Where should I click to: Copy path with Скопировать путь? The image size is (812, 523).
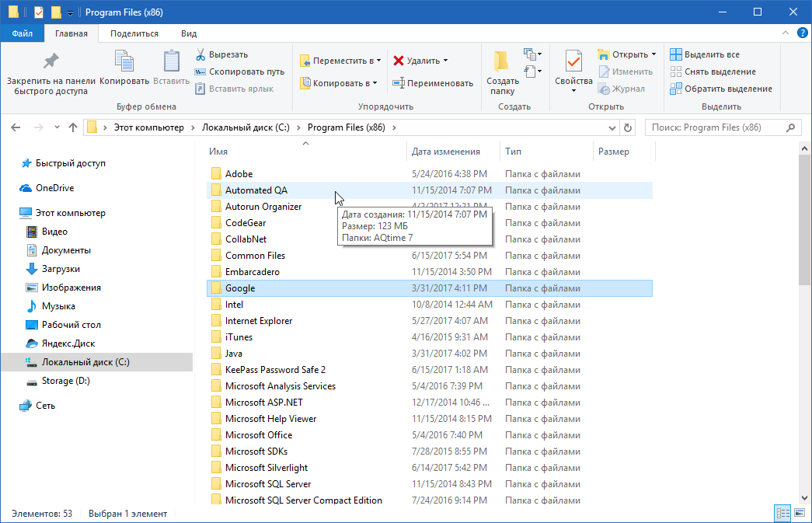pos(240,71)
